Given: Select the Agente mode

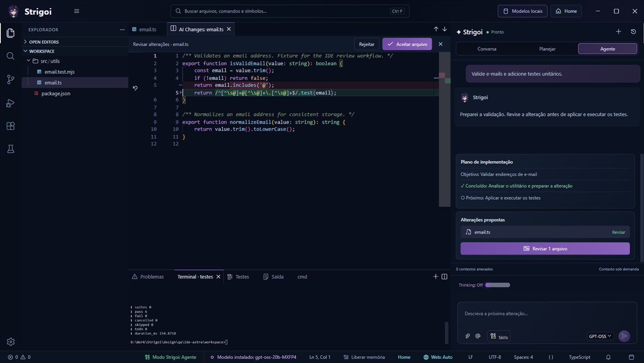Looking at the screenshot, I should (608, 49).
